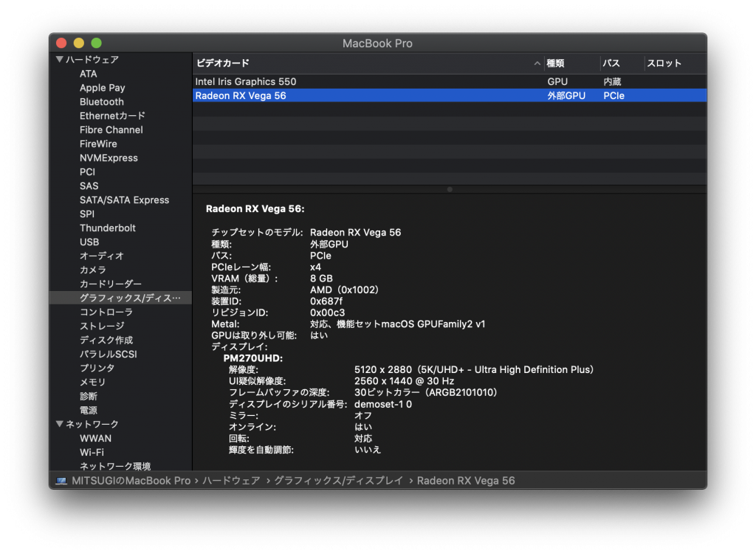Click the 外部GPU cell in selected row
The height and width of the screenshot is (554, 756).
point(566,95)
